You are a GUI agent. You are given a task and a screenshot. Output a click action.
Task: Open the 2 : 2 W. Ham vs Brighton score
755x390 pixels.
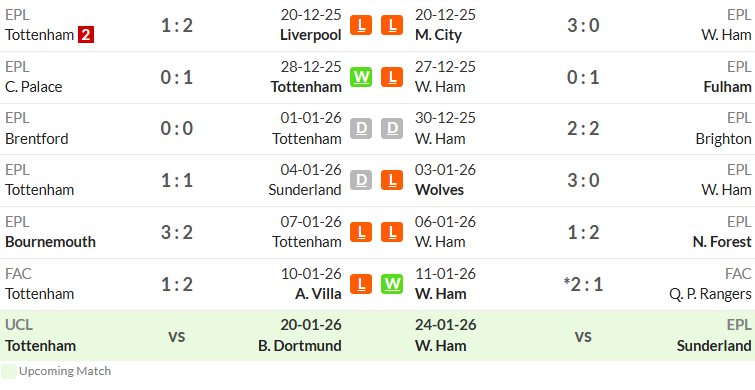(x=583, y=129)
